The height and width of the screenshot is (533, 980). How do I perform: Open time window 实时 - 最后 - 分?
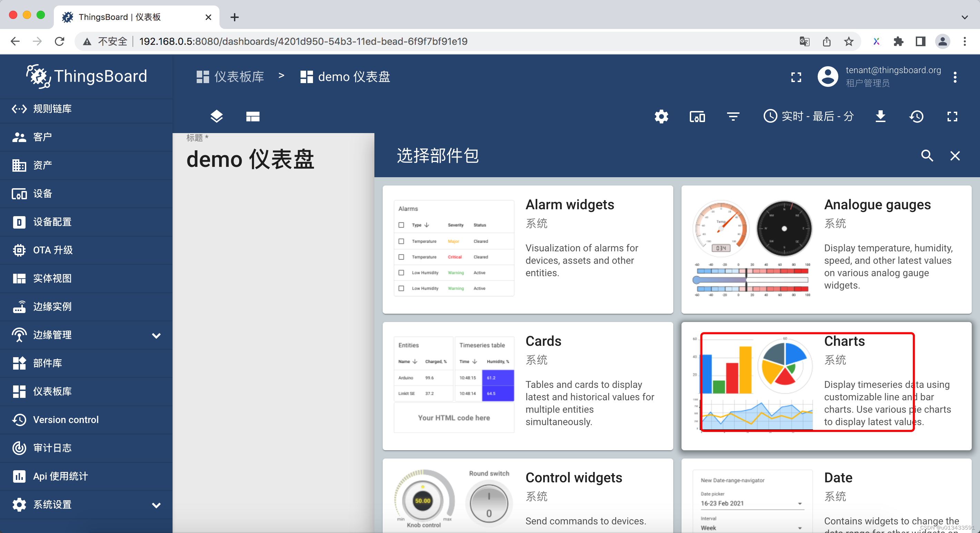808,116
